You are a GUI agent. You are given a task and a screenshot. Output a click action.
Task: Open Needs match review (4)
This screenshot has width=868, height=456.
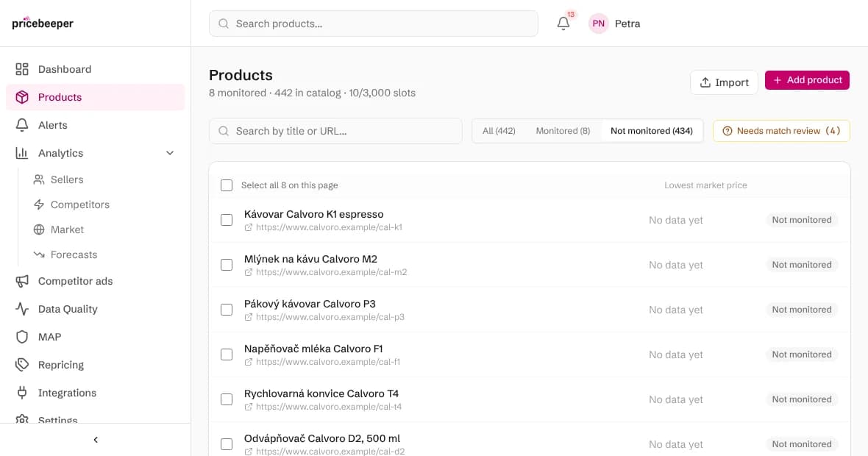point(781,131)
